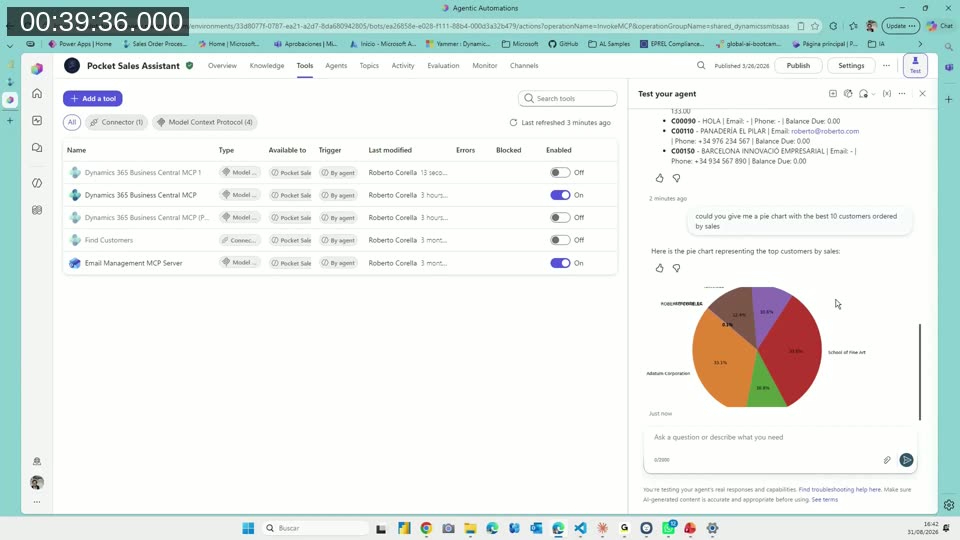Screen dimensions: 960x540
Task: Click the Publish button
Action: pos(798,66)
